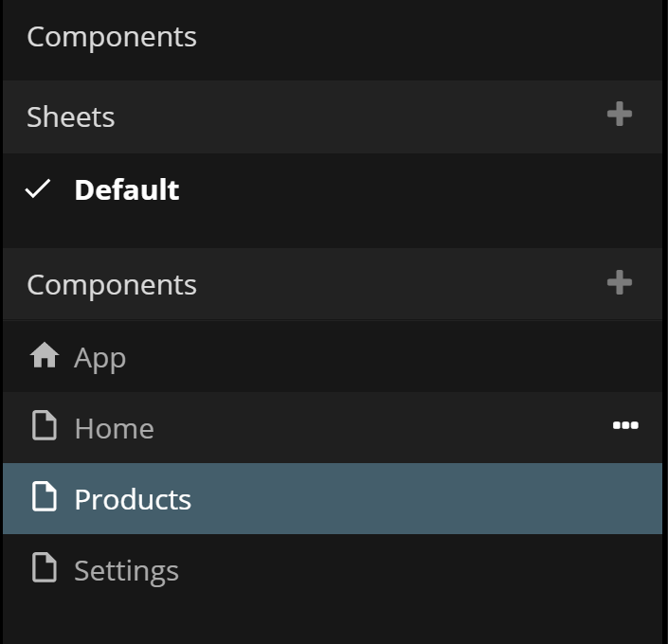Toggle the checkmark next to Default sheet
This screenshot has width=668, height=644.
pos(38,189)
